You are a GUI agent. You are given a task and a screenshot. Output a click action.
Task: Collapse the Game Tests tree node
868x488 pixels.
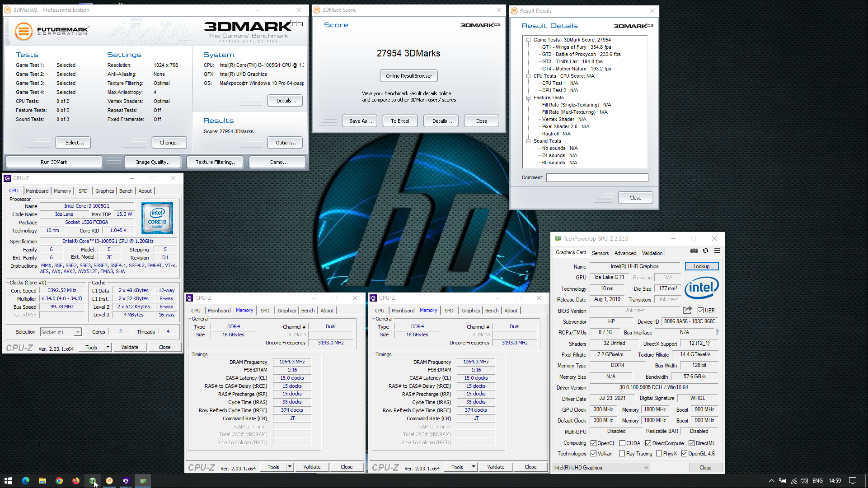(528, 40)
